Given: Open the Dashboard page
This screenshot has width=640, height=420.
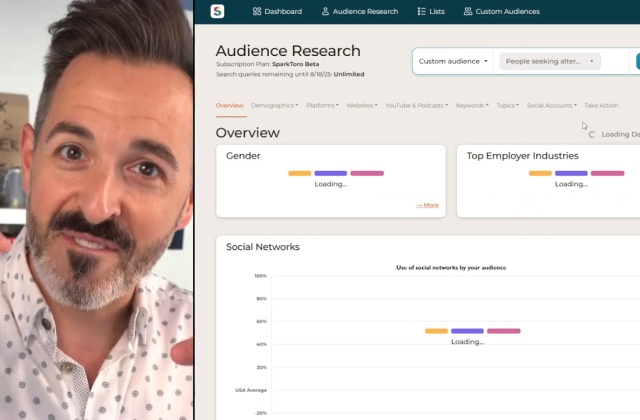Looking at the screenshot, I should click(278, 11).
